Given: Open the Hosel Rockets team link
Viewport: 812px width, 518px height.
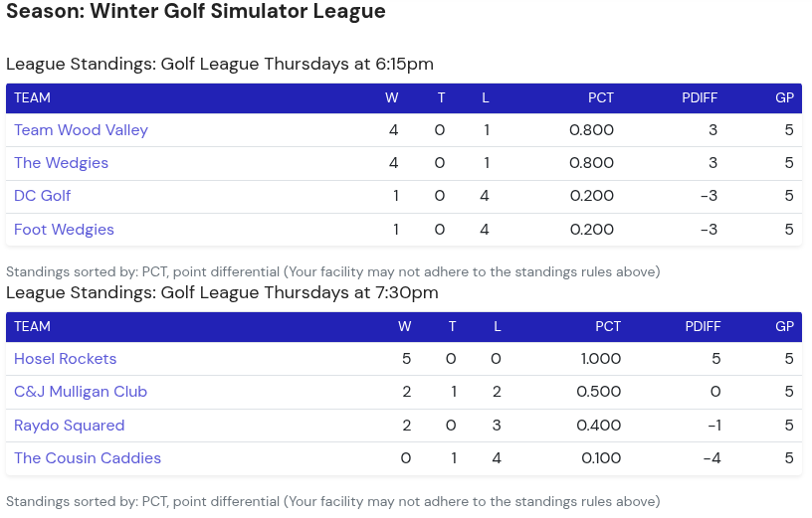Looking at the screenshot, I should click(66, 359).
